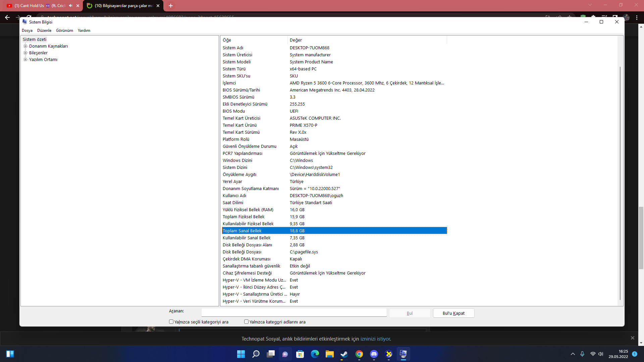Launch Google Chrome taskbar icon

click(359, 354)
